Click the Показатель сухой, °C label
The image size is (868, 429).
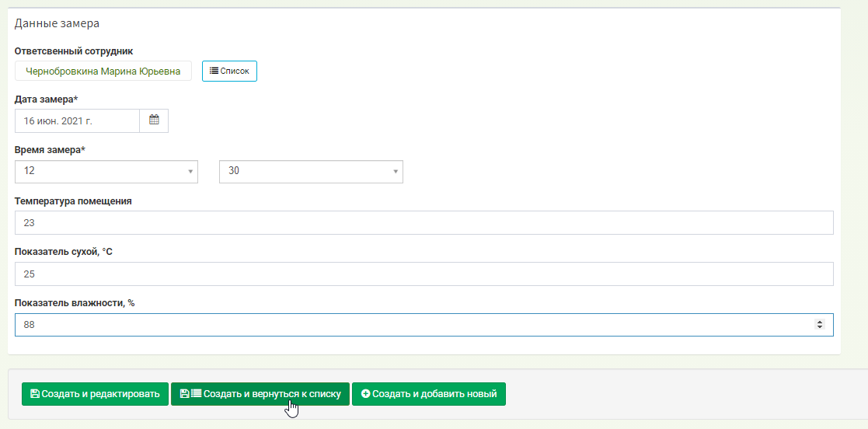(64, 252)
